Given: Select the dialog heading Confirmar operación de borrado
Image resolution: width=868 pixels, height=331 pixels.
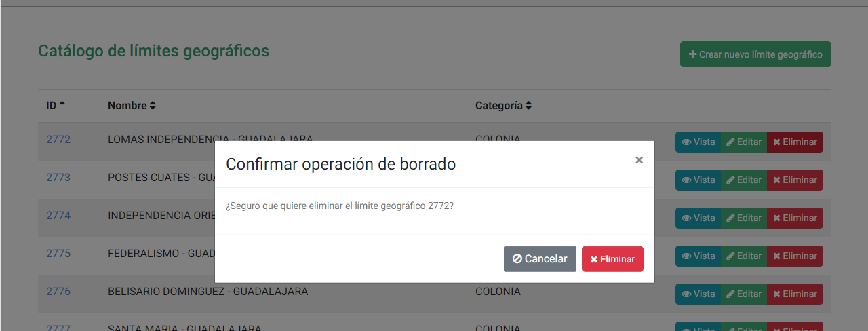Looking at the screenshot, I should point(340,163).
